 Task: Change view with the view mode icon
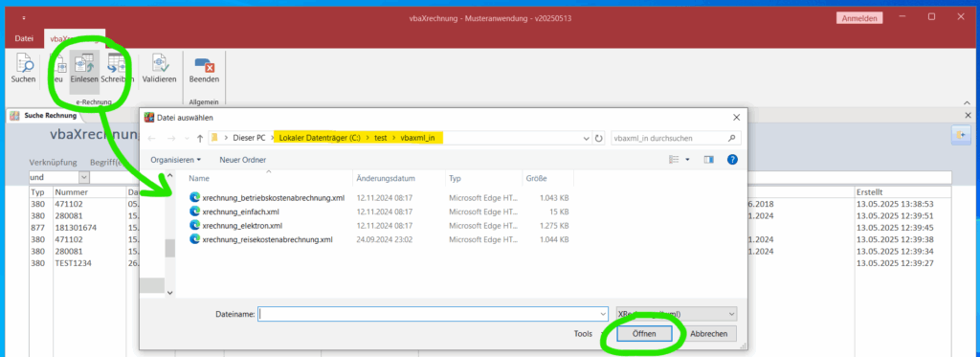click(675, 160)
